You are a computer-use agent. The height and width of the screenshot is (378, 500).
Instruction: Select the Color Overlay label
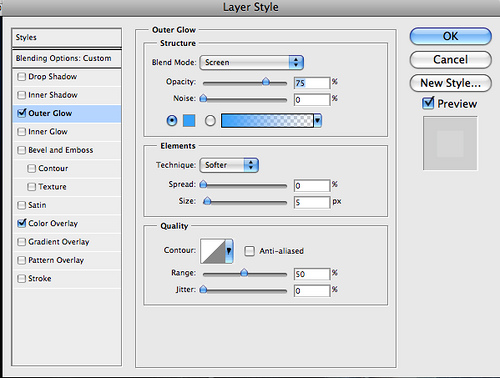(x=53, y=223)
